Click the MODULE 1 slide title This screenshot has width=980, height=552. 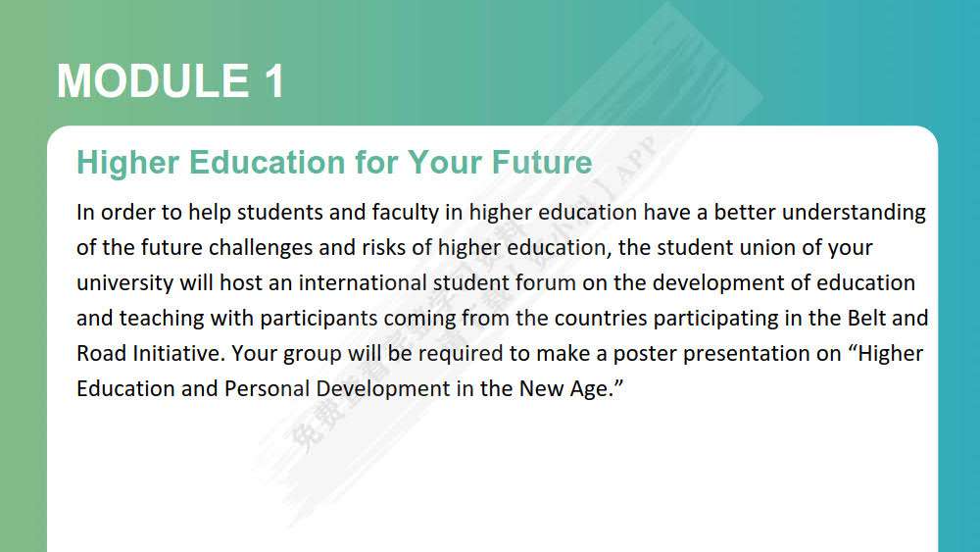click(170, 81)
